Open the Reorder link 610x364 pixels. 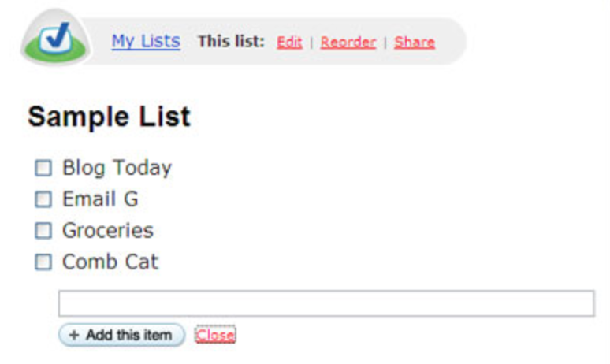pos(348,42)
